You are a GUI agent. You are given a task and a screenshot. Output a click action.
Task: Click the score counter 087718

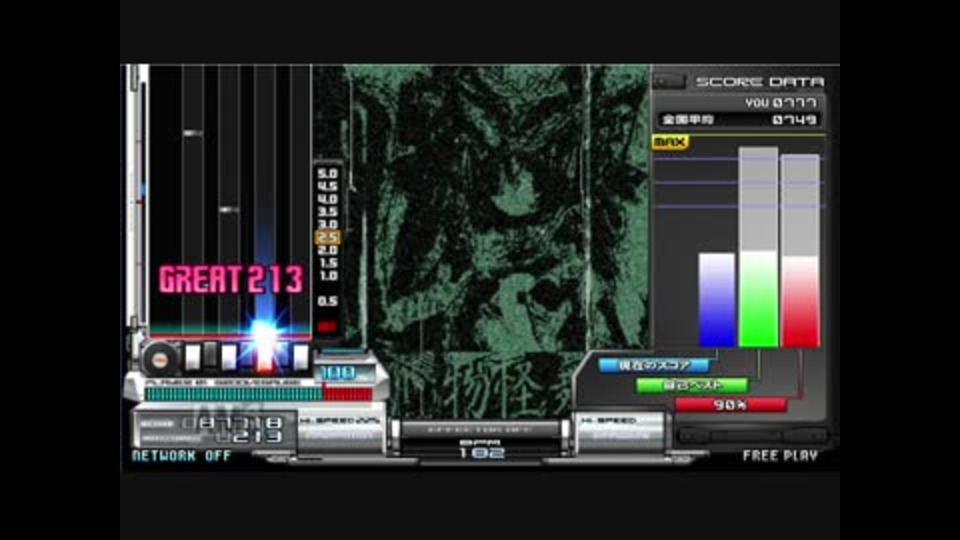[233, 422]
